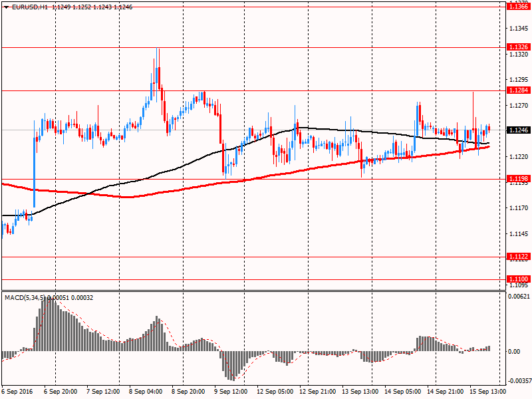Click the 15 Sep 13:00 time label

[x=488, y=392]
